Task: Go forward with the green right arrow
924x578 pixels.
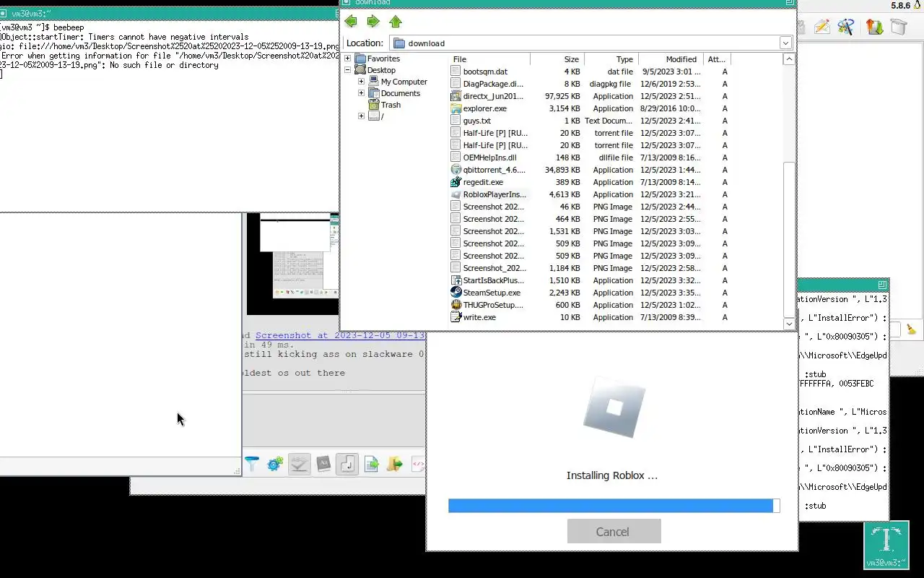Action: tap(373, 22)
